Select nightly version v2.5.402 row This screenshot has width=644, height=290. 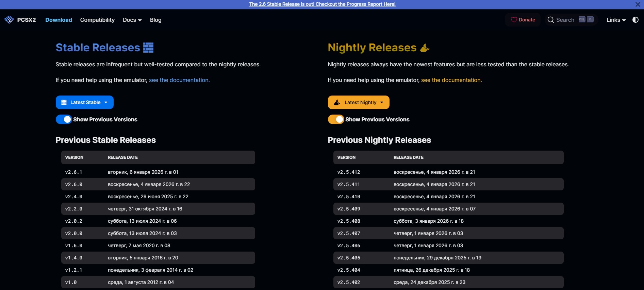(x=448, y=282)
